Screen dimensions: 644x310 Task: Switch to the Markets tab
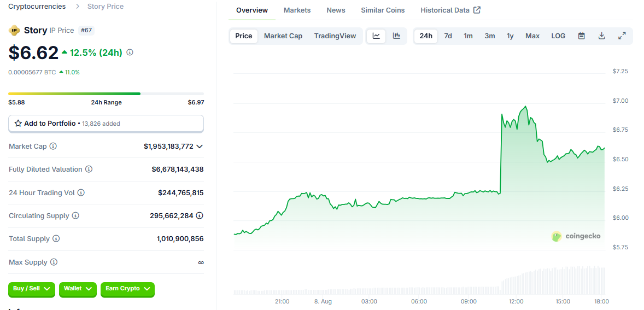[297, 10]
